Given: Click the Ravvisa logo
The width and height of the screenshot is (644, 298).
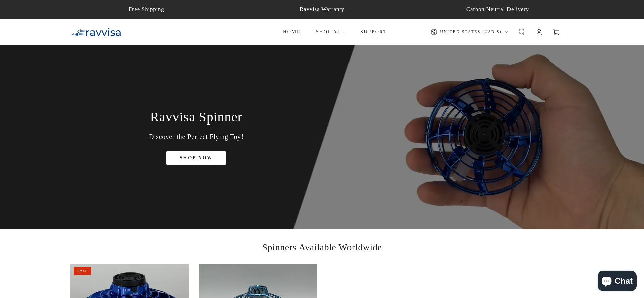Looking at the screenshot, I should 96,32.
